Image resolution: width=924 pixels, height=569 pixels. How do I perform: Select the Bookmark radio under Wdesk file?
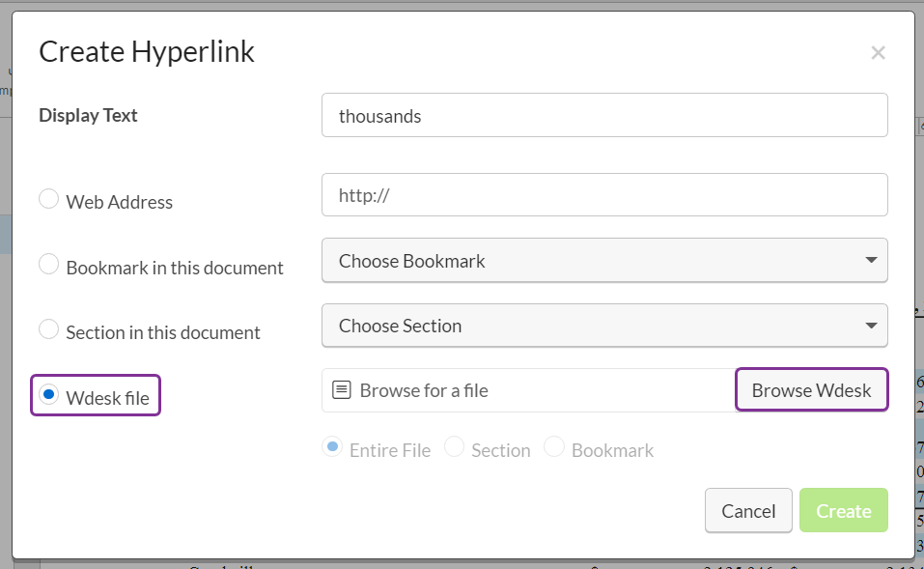(554, 447)
